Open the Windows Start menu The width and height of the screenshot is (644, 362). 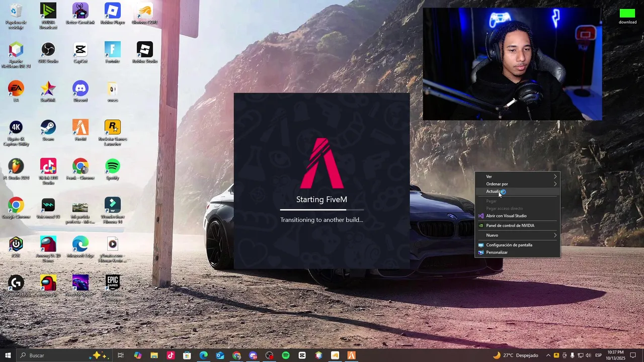point(8,355)
